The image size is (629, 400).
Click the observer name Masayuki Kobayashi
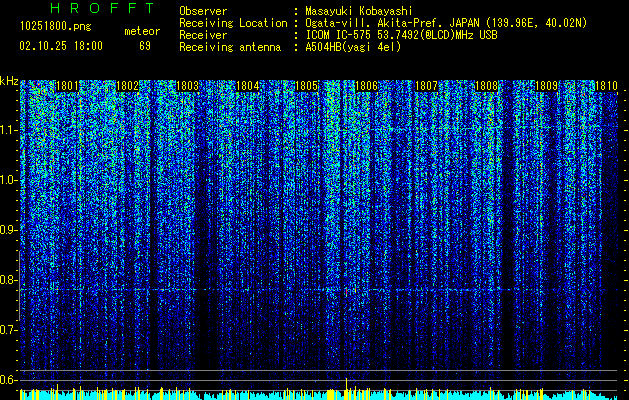359,11
